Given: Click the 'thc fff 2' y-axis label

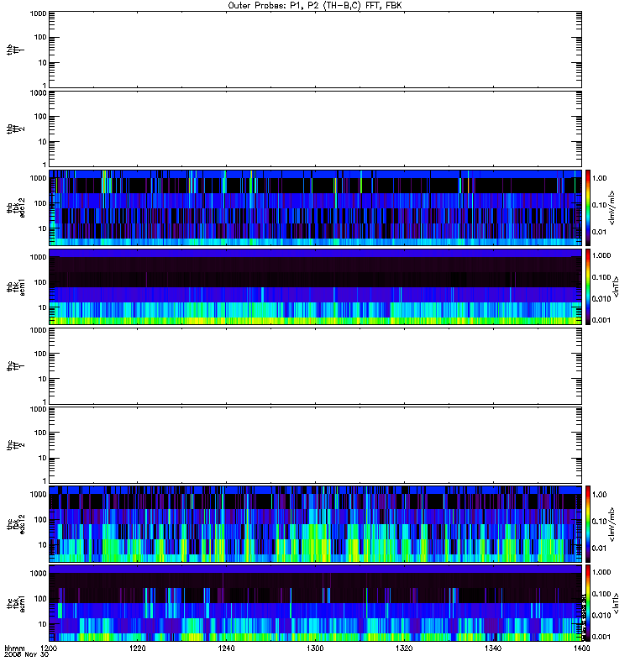Looking at the screenshot, I should tap(15, 445).
